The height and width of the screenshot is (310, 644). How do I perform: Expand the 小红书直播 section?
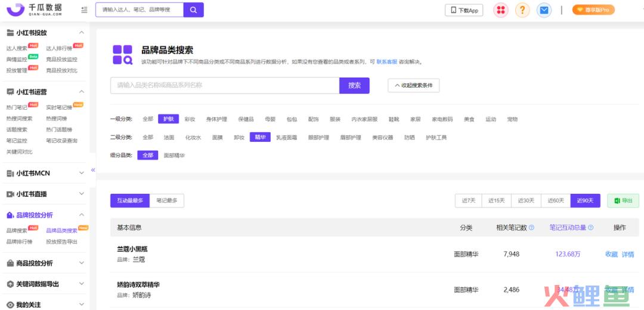82,194
